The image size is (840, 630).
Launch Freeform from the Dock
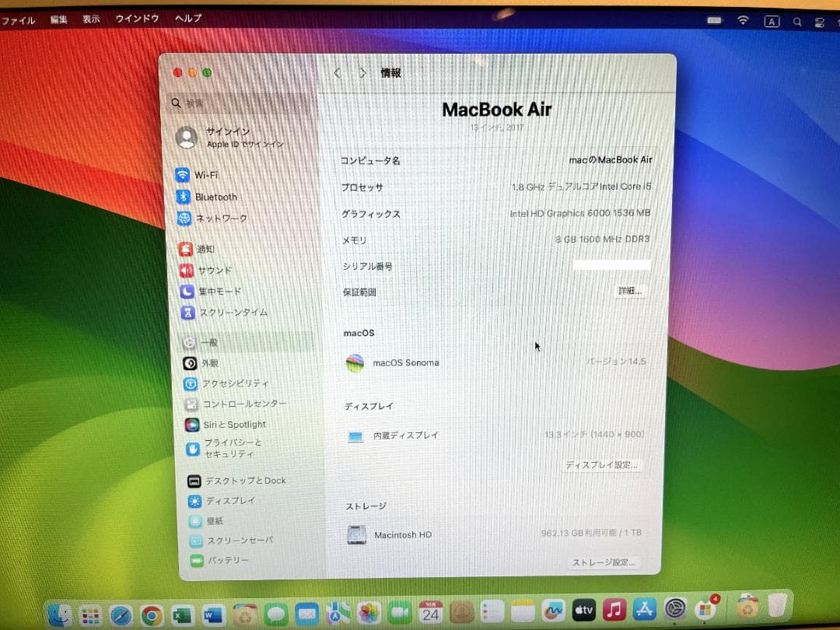coord(554,611)
